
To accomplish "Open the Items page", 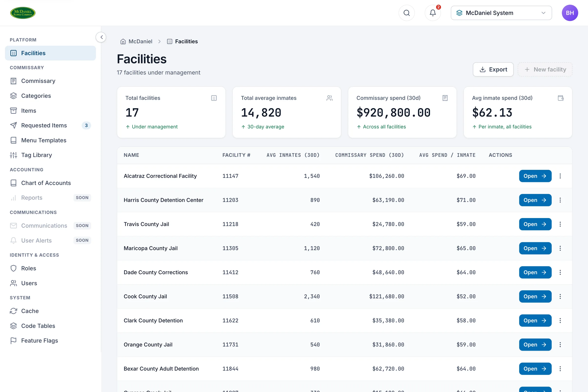I will pyautogui.click(x=50, y=110).
